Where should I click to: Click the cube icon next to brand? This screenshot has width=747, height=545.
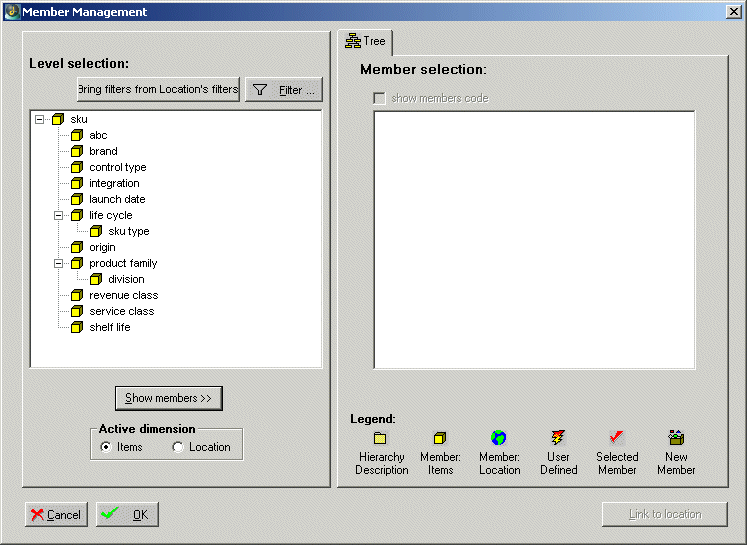tap(77, 151)
